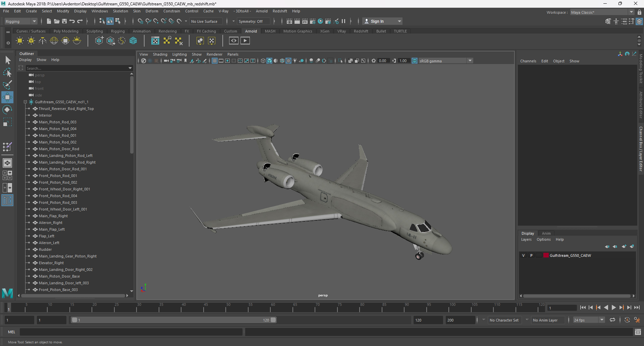Undo the last action icon
Screen dimensions: 644x346
[x=72, y=21]
